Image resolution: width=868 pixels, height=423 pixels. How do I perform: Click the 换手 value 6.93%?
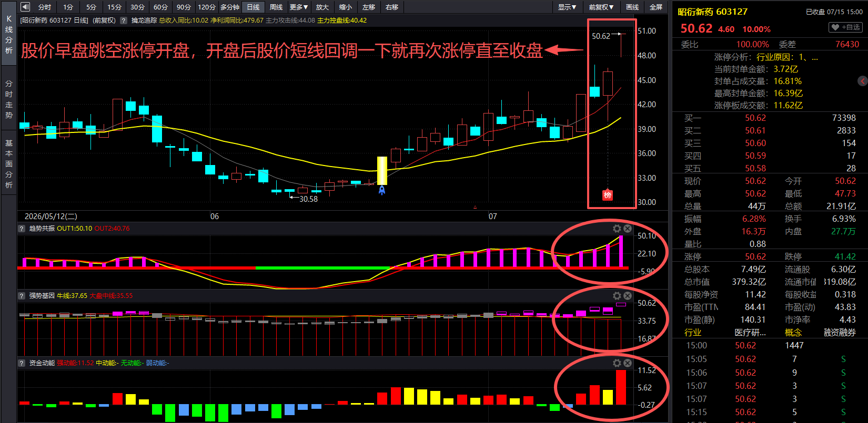click(x=844, y=219)
